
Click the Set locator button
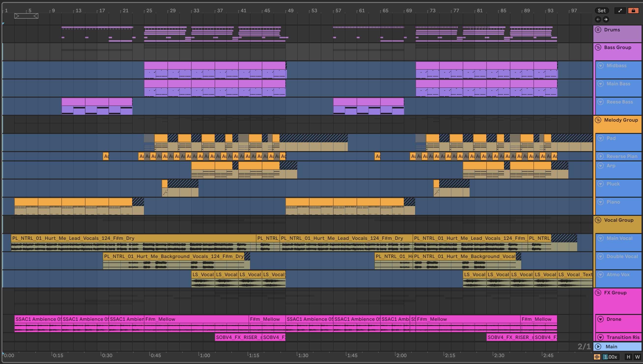601,11
